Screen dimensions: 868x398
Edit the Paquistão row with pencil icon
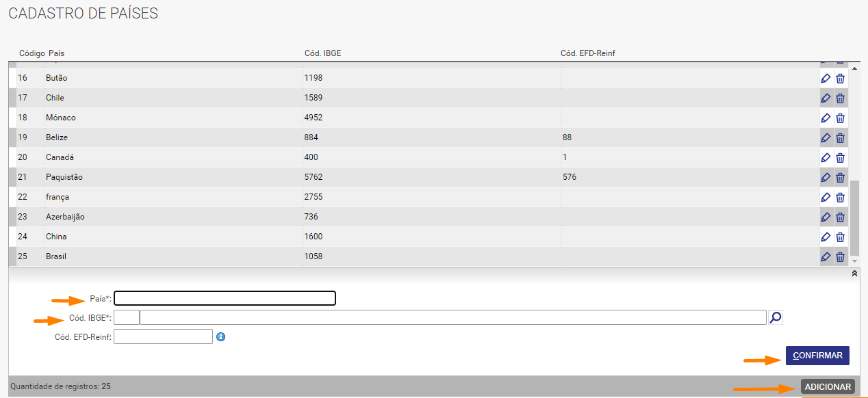tap(826, 178)
